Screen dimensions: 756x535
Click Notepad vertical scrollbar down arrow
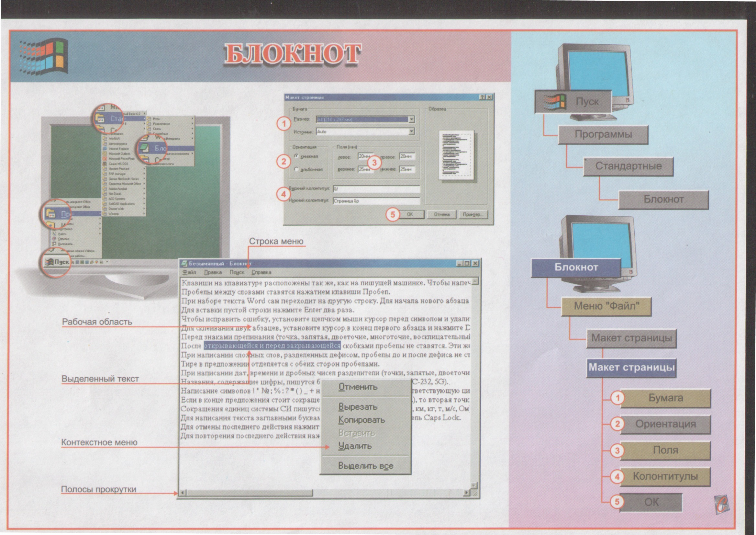[474, 485]
